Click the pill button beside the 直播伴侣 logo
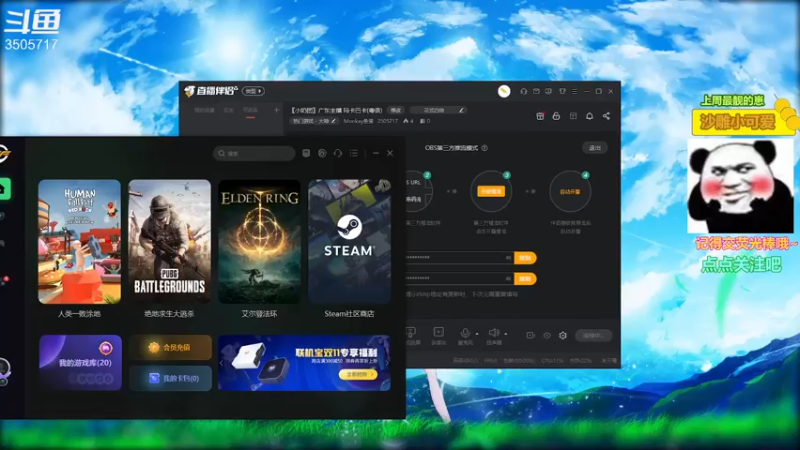This screenshot has height=450, width=800. click(x=253, y=91)
